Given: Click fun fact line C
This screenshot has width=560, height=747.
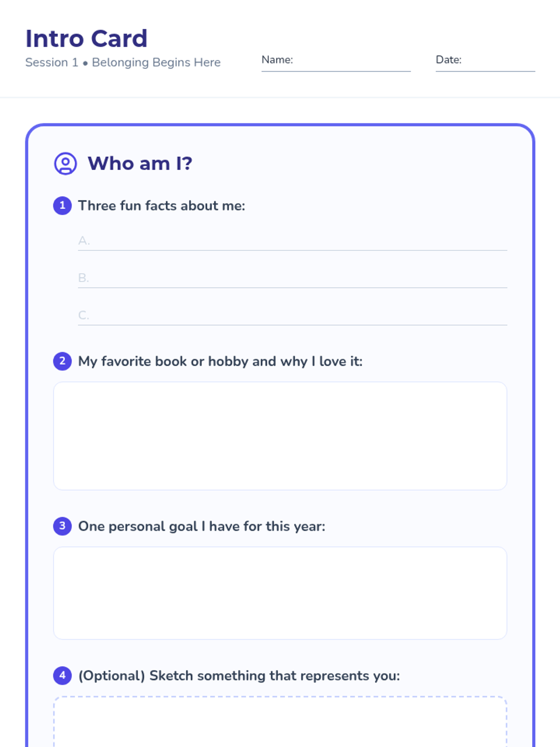Looking at the screenshot, I should pos(293,316).
